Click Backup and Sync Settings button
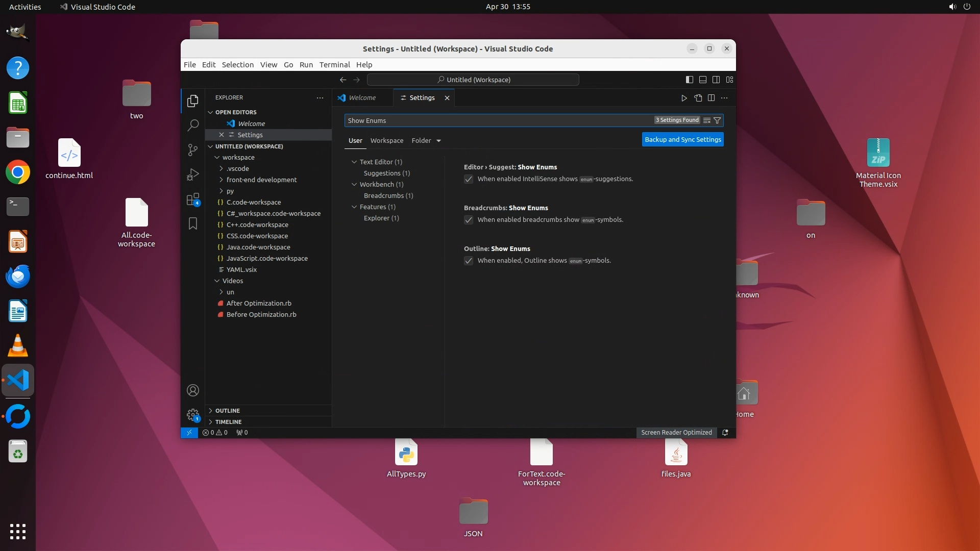This screenshot has height=551, width=980. pyautogui.click(x=682, y=139)
